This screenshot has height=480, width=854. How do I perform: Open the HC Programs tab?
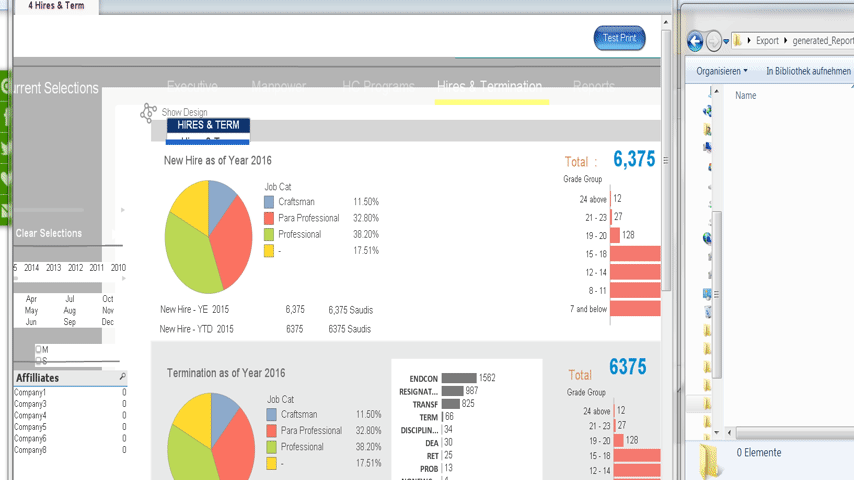click(x=378, y=86)
